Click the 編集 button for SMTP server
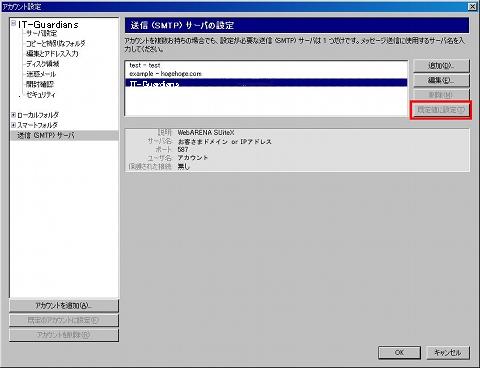The image size is (480, 368). (441, 80)
